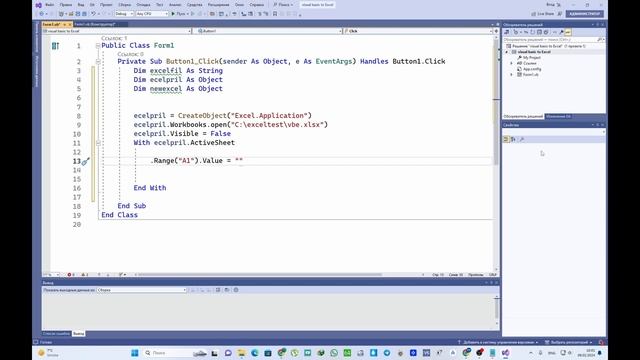
Task: Click the collapse all icon in Solution Explorer
Action: click(x=539, y=32)
